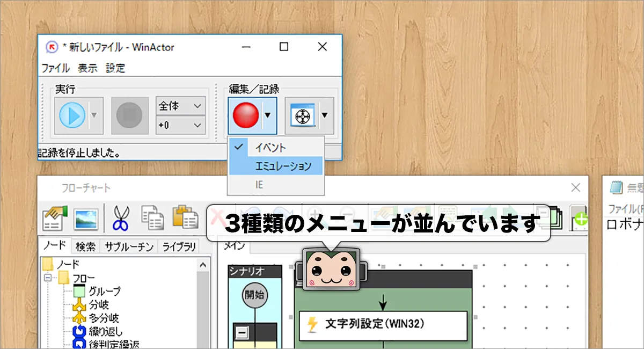Select the グループ node in tree

(105, 292)
